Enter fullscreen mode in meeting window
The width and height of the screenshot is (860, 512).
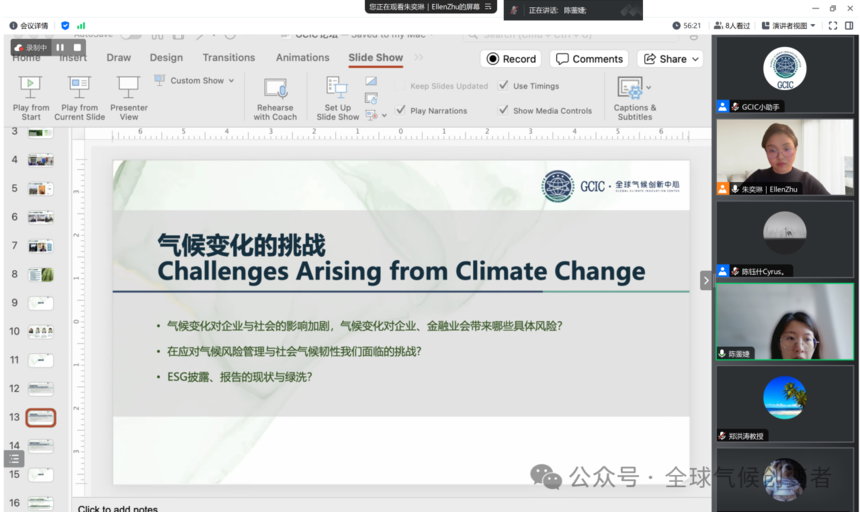pos(833,25)
